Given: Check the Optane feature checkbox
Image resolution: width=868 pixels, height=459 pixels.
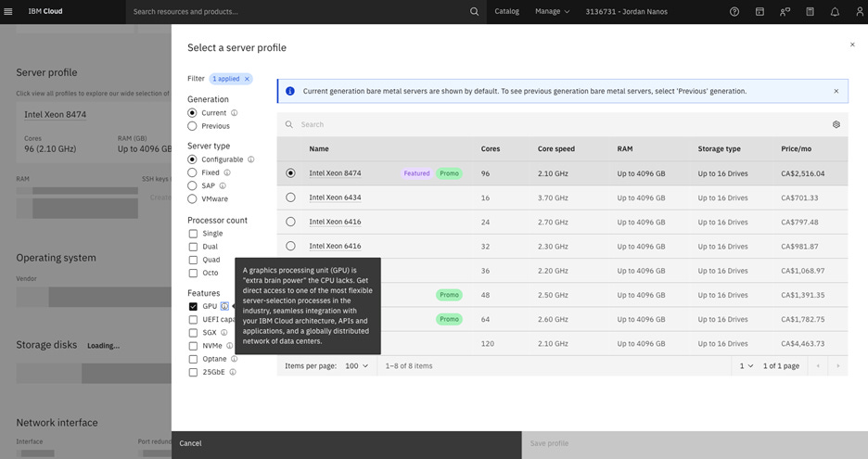Looking at the screenshot, I should (193, 359).
